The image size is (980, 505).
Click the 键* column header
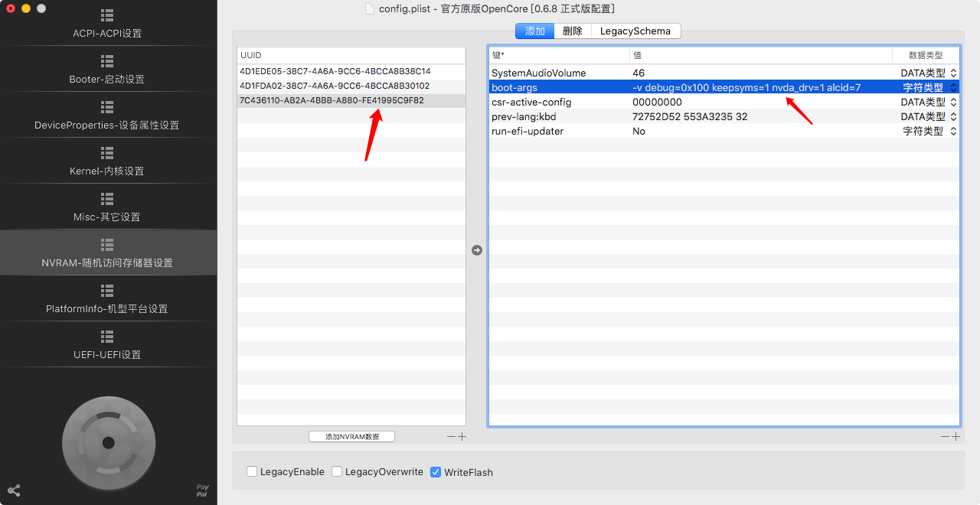(x=559, y=55)
